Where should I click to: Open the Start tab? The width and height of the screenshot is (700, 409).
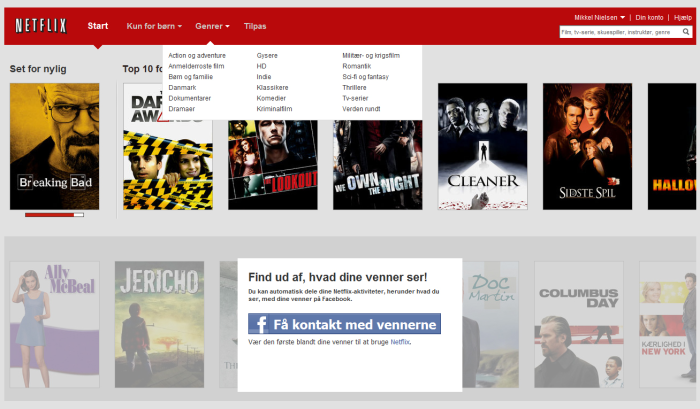click(98, 26)
